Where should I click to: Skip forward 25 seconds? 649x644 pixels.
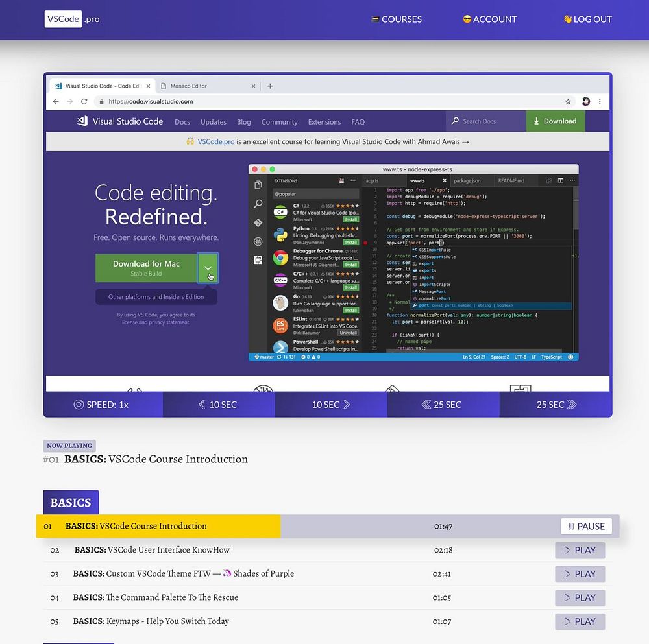point(556,405)
